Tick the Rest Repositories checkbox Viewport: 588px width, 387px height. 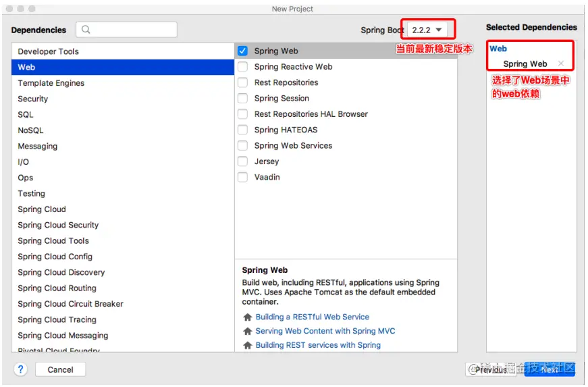242,82
